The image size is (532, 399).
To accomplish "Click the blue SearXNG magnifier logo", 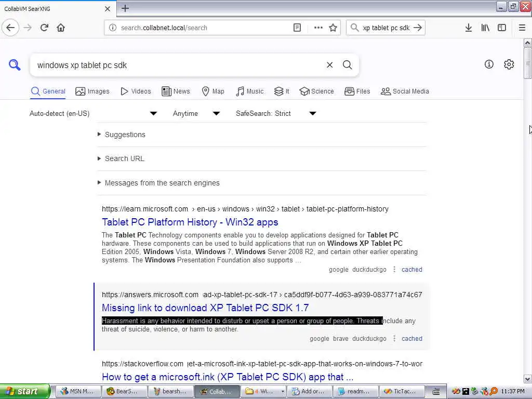I will point(15,65).
